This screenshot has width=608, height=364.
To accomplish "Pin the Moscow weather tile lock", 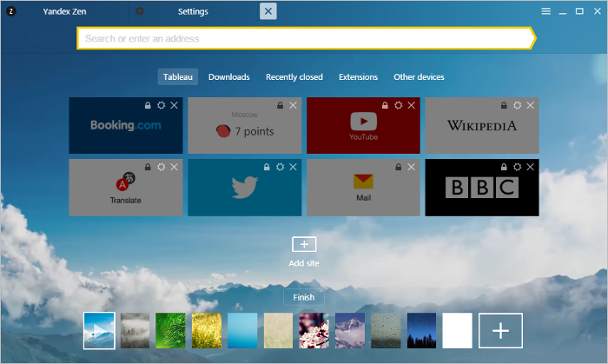I will tap(280, 105).
